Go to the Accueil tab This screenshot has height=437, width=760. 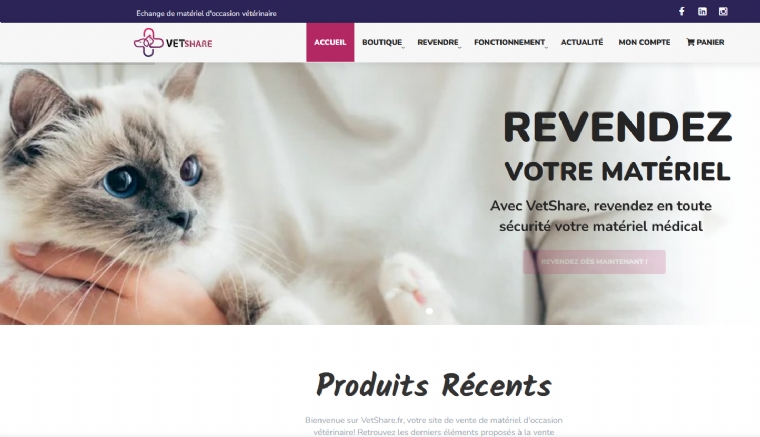pos(330,42)
